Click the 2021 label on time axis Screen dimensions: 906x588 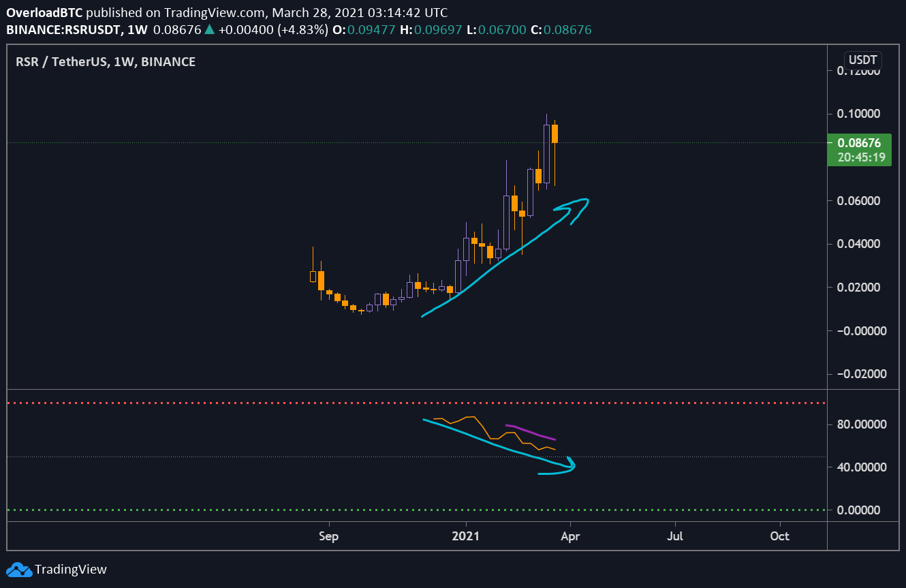click(467, 536)
